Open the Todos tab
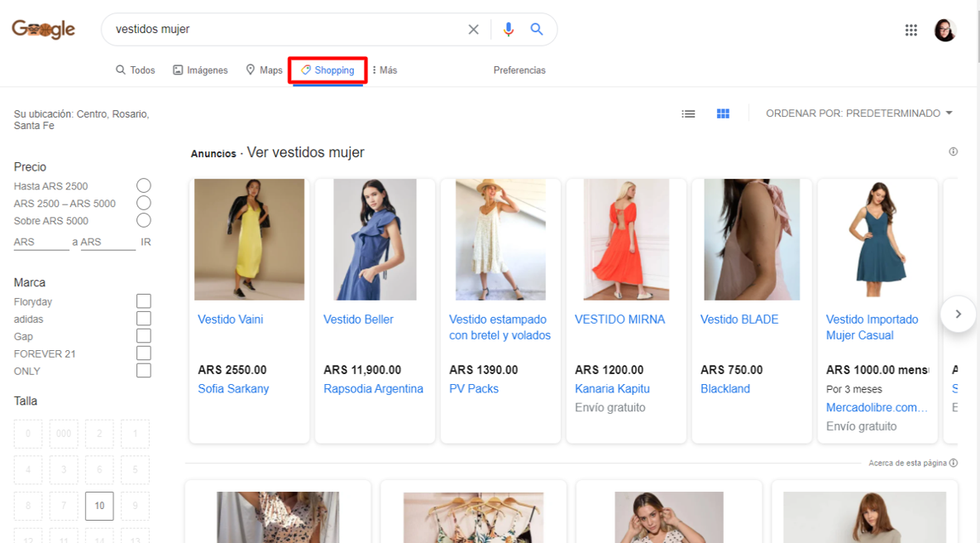Image resolution: width=980 pixels, height=543 pixels. click(135, 70)
